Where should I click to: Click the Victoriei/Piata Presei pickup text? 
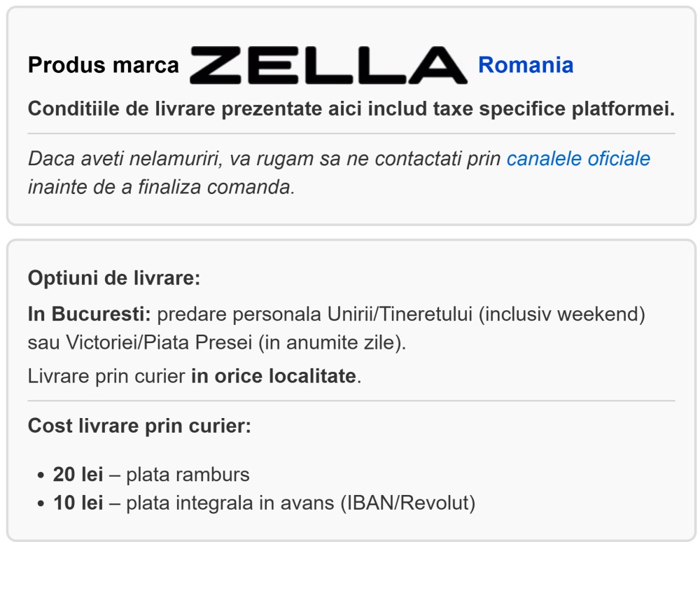[159, 342]
